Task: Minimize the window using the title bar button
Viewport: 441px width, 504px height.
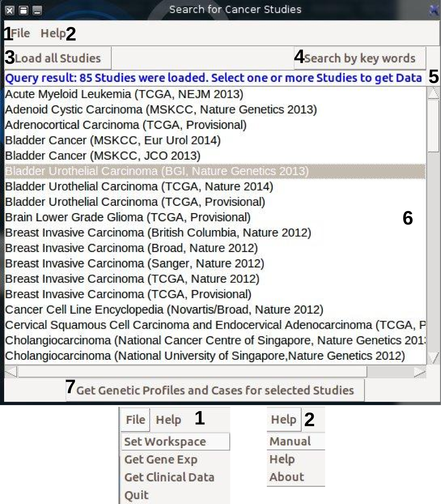Action: click(x=37, y=11)
